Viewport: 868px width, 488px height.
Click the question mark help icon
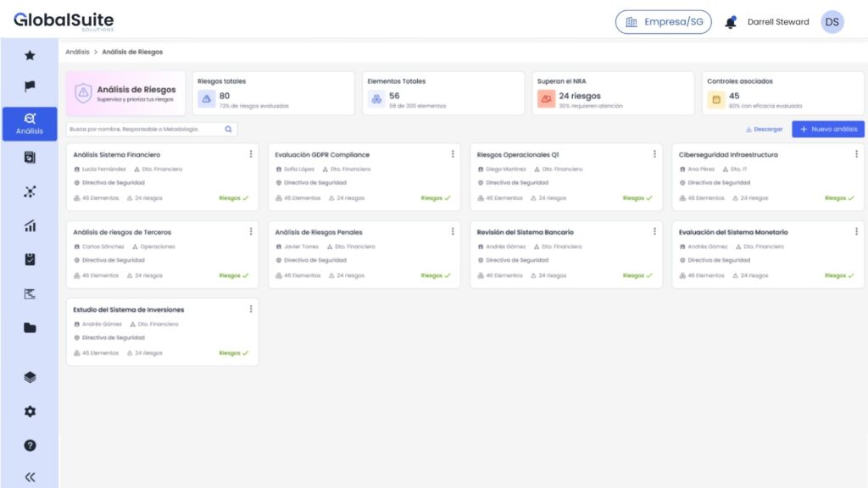pyautogui.click(x=30, y=446)
